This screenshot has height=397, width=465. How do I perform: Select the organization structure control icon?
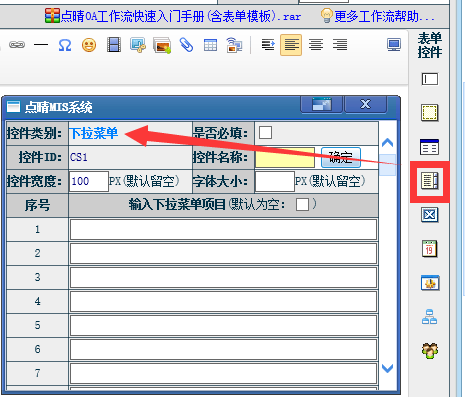[x=429, y=317]
